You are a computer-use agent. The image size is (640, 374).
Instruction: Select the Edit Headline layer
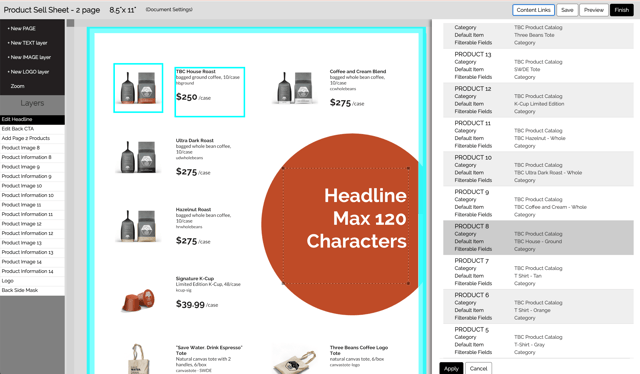[32, 119]
